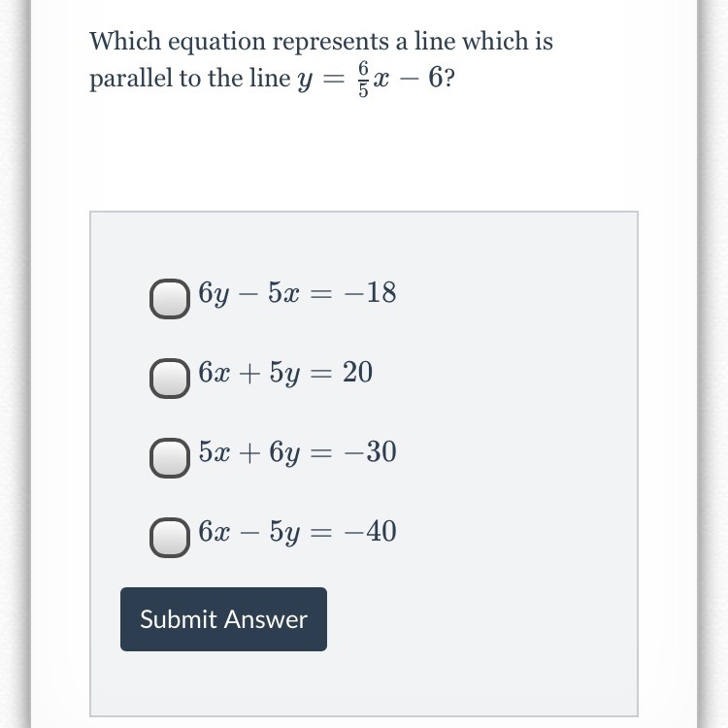The image size is (728, 728).
Task: Pick the 5x + 6y = −30 radio button
Action: [170, 458]
